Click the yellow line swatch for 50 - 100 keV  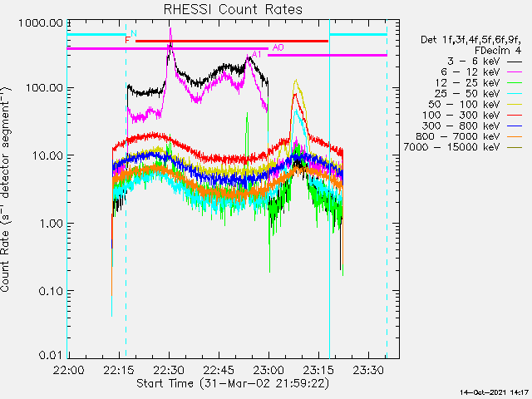click(515, 105)
